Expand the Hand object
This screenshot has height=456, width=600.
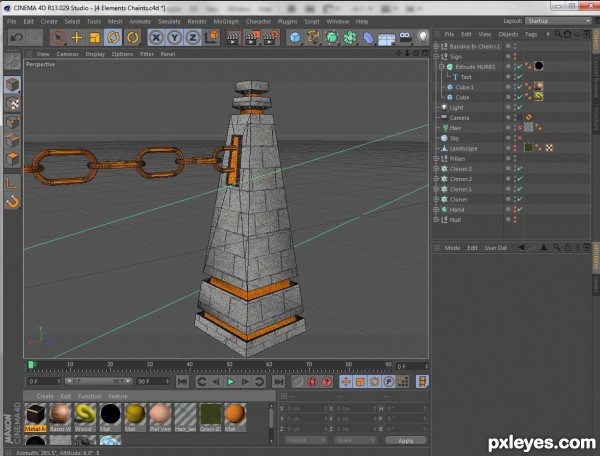tap(436, 209)
